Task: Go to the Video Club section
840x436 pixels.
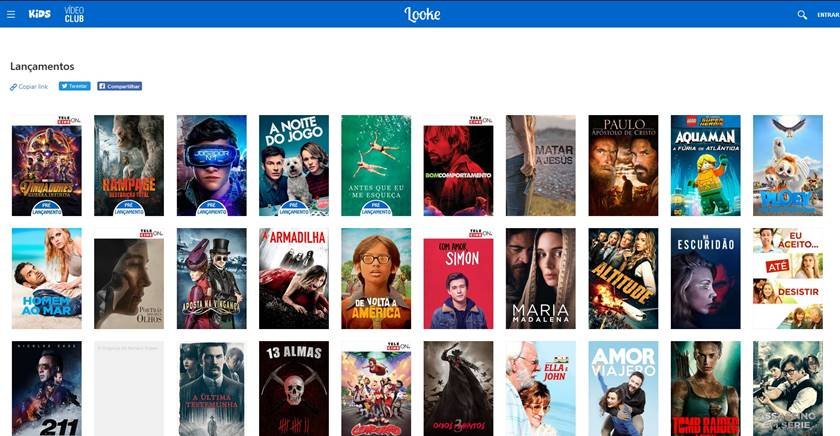Action: (x=74, y=14)
